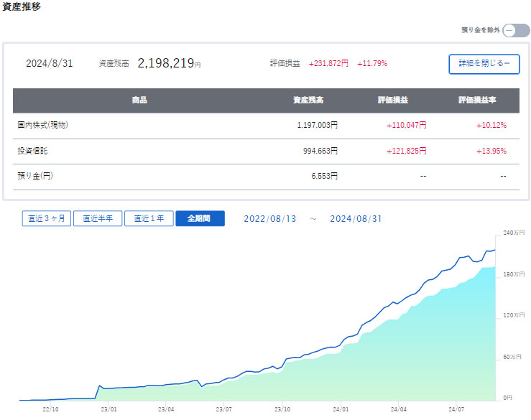
Task: Switch to the 直近半年 period
Action: pos(98,219)
